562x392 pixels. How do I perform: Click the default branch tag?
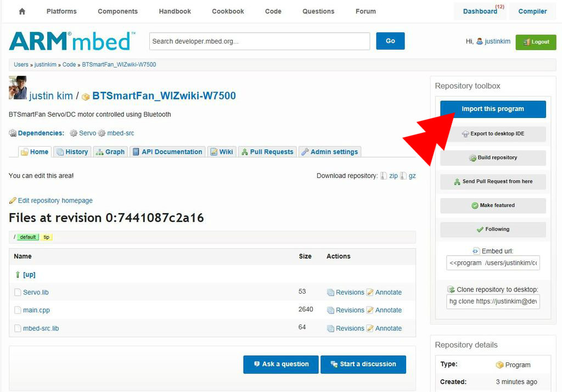27,237
